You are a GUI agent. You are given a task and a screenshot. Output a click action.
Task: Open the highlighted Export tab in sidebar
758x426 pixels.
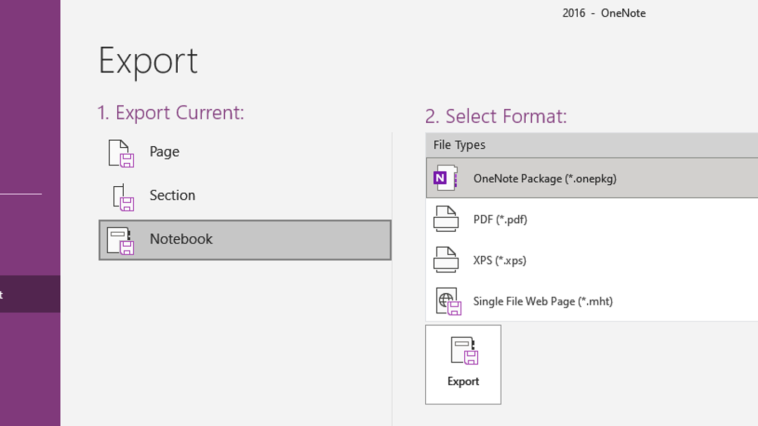click(x=30, y=294)
